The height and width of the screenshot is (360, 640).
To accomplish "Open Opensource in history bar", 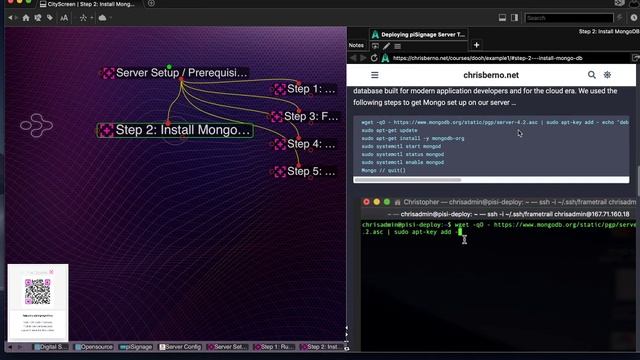I will 94,347.
